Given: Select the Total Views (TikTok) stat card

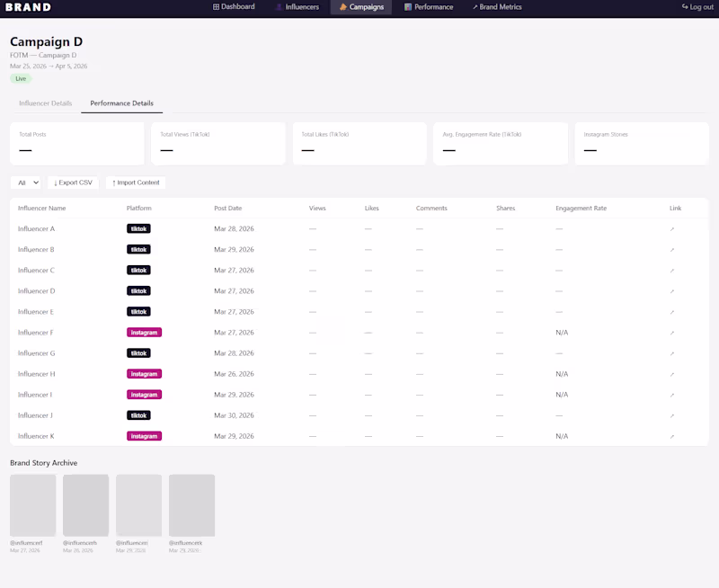Looking at the screenshot, I should 217,143.
